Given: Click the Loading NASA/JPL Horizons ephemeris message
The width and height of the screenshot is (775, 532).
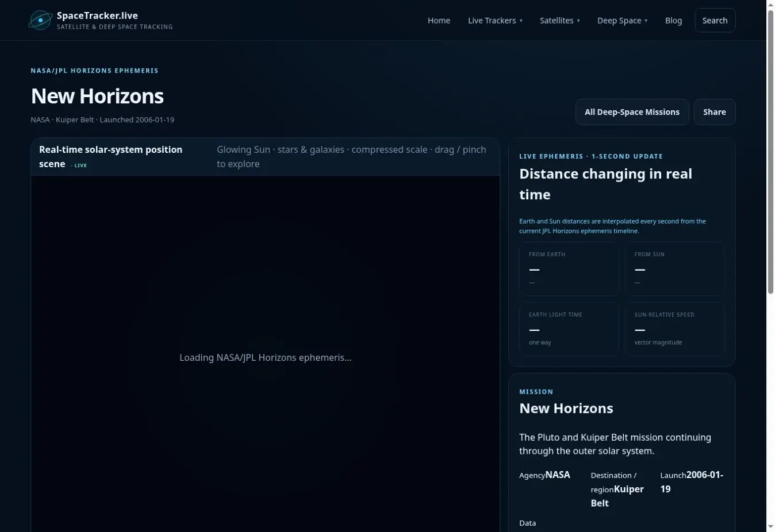Looking at the screenshot, I should click(x=265, y=357).
